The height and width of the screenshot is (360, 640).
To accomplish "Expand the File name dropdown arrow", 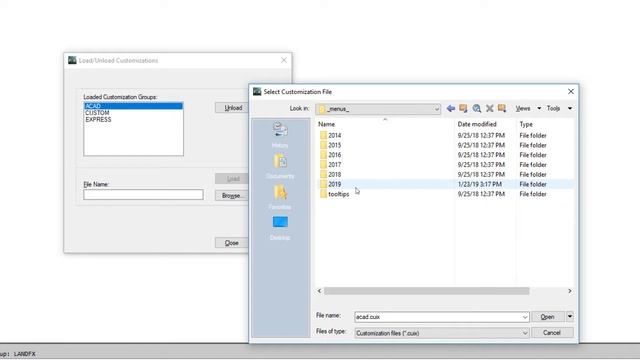I will coord(525,317).
